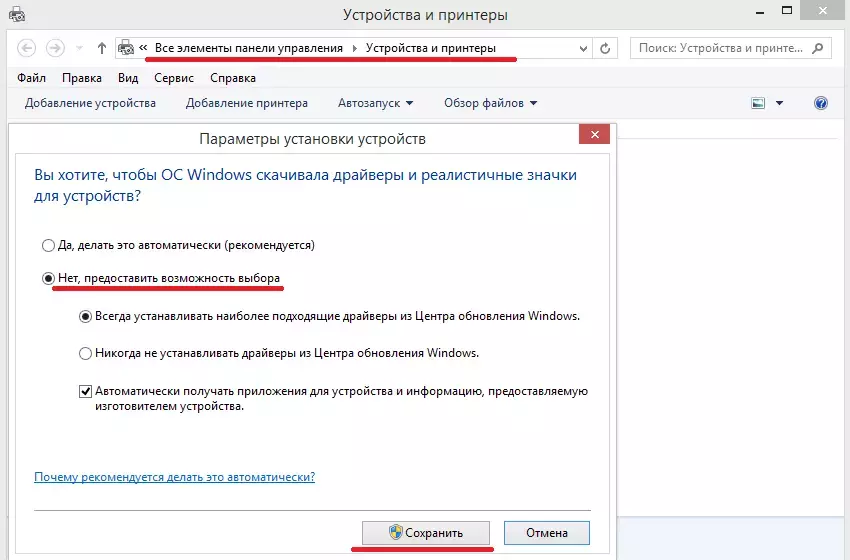Open the Правка menu
This screenshot has height=560, width=850.
coord(82,78)
